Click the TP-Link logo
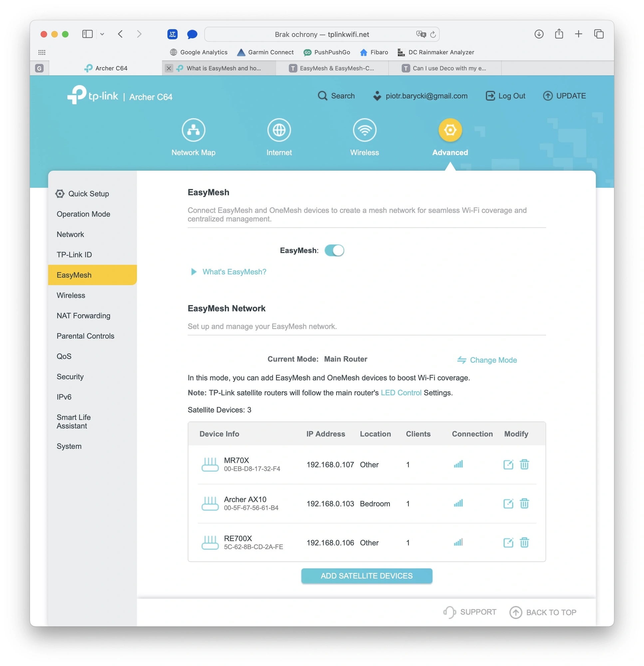The image size is (644, 666). coord(93,95)
